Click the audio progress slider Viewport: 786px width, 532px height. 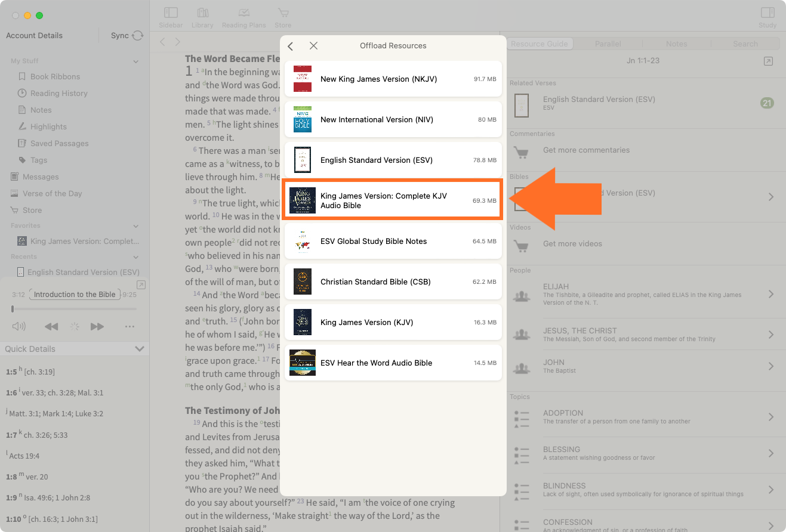(74, 309)
